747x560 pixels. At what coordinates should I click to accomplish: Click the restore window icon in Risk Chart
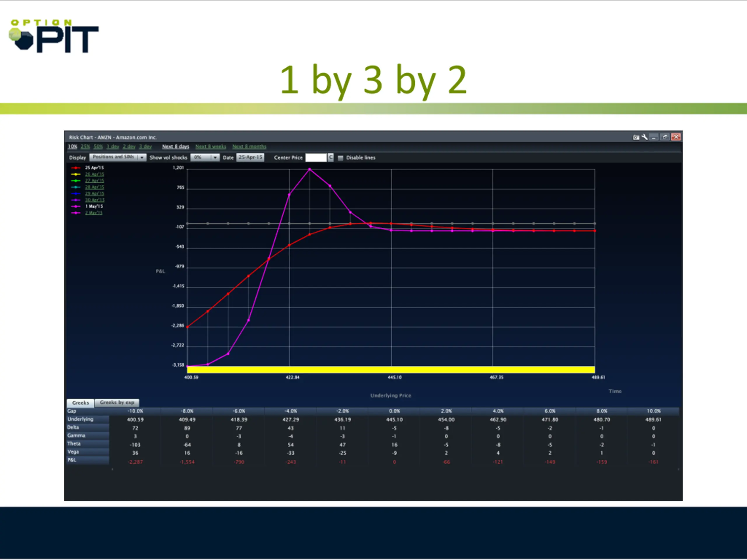click(665, 137)
